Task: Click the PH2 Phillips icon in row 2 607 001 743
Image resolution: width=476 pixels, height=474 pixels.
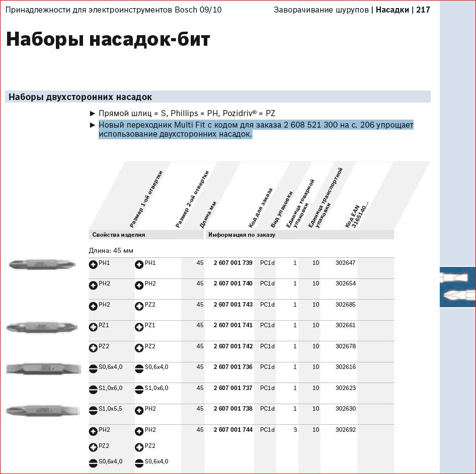Action: pos(93,306)
